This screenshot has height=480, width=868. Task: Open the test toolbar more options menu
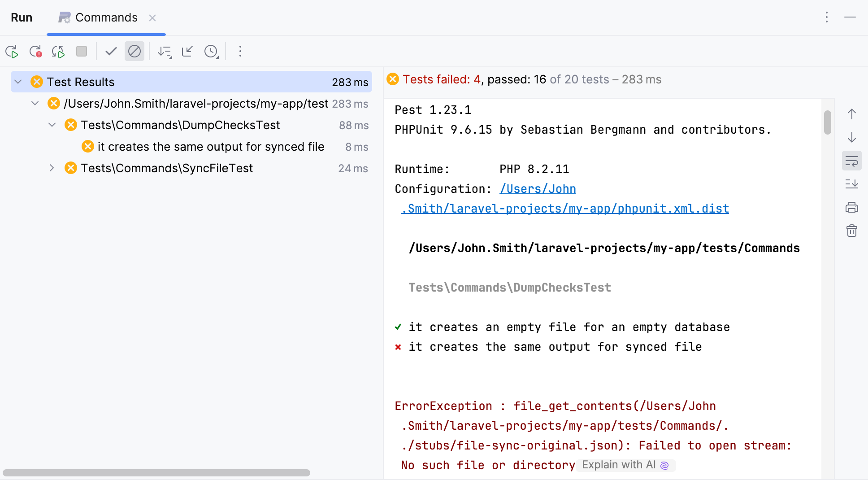(240, 52)
